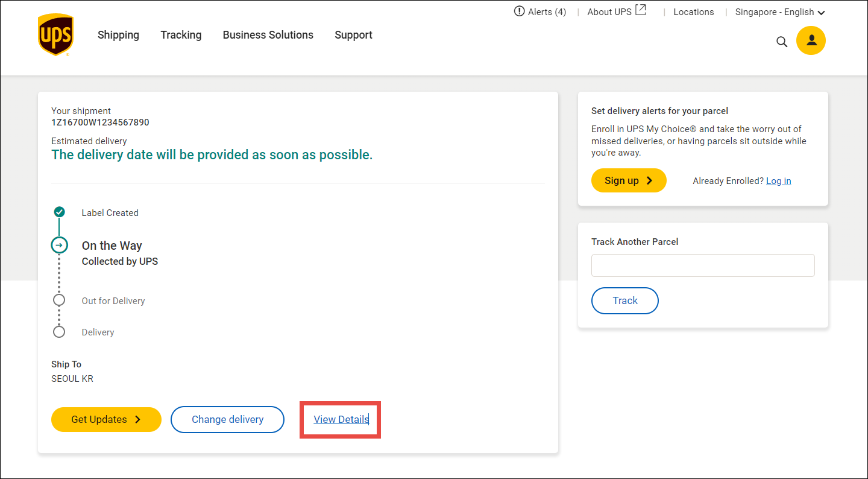
Task: Click the Already Enrolled? text
Action: 728,181
